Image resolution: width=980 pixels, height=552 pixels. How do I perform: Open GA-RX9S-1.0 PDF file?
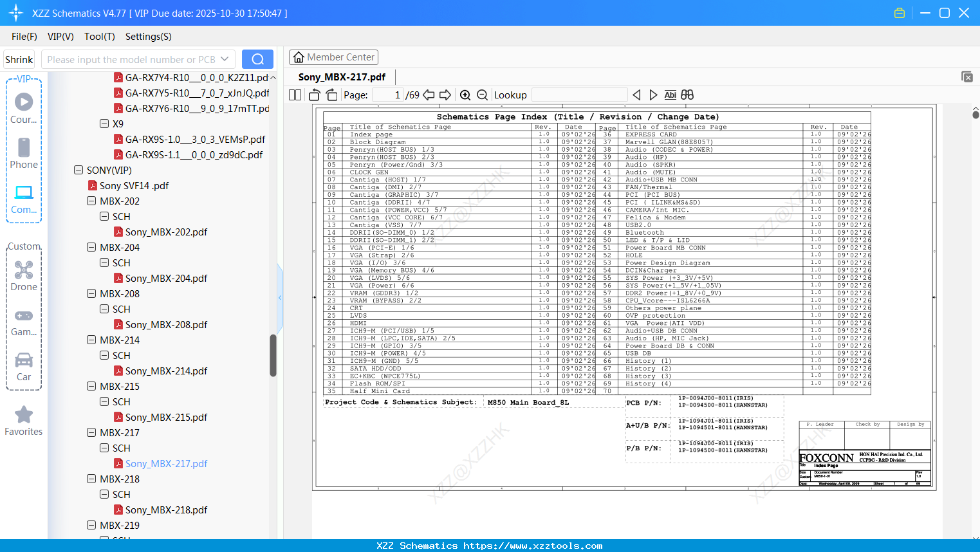click(x=195, y=139)
